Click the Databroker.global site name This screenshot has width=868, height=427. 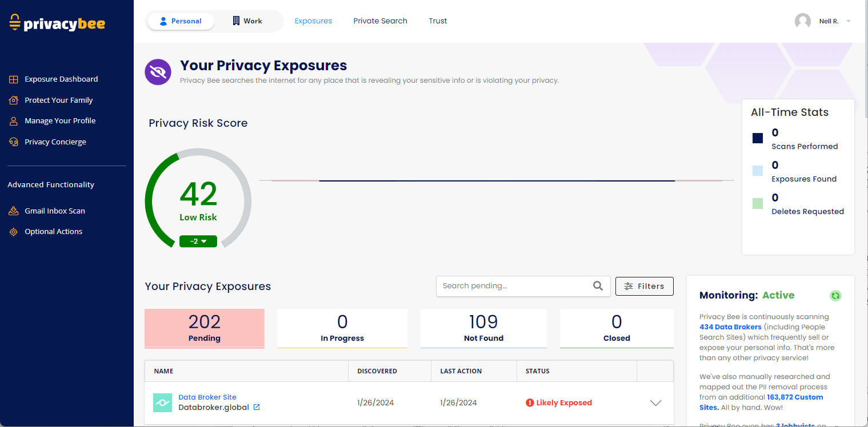coord(214,408)
